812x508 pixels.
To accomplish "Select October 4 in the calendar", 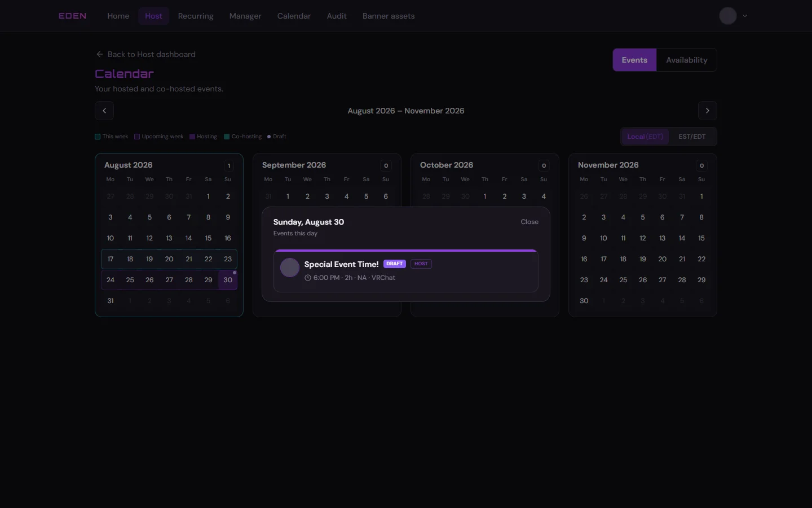I will (544, 196).
